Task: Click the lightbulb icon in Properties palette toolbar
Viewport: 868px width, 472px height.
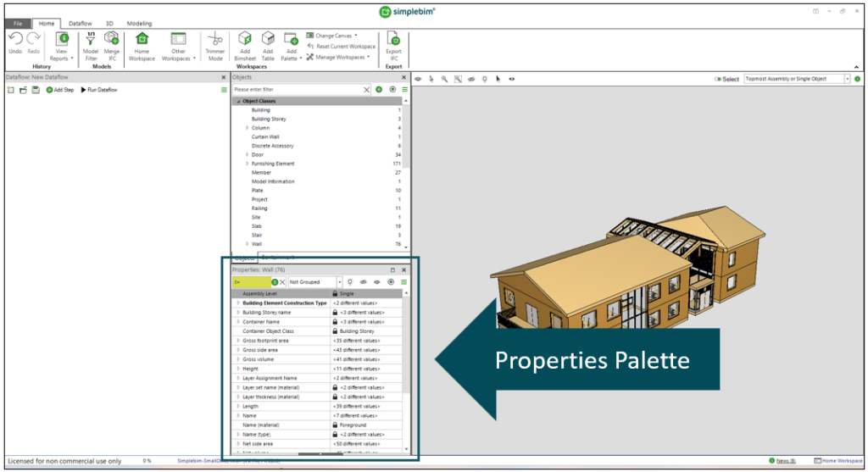Action: click(350, 281)
